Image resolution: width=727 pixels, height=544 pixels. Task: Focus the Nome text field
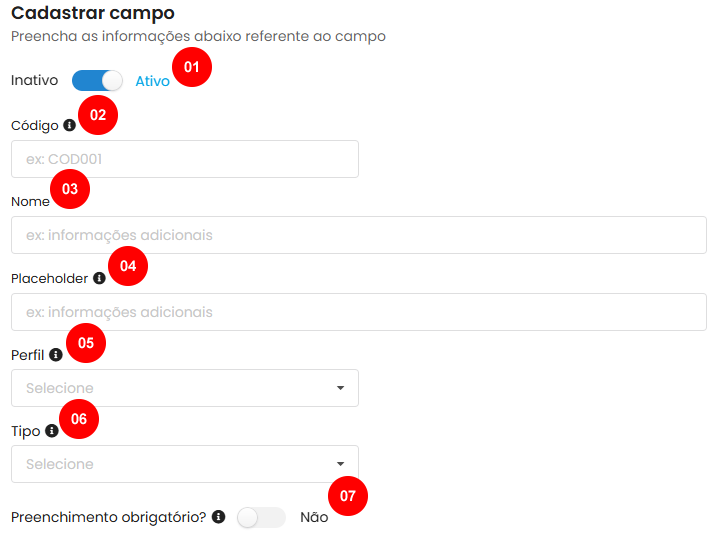tap(359, 235)
